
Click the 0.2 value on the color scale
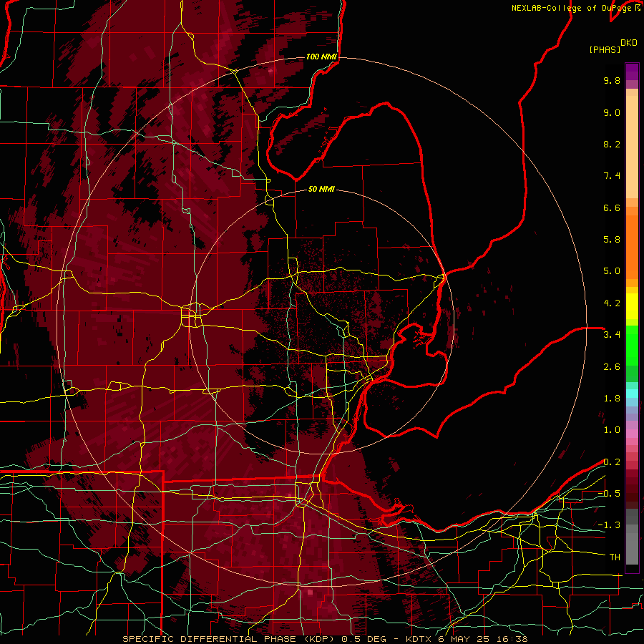tap(612, 462)
